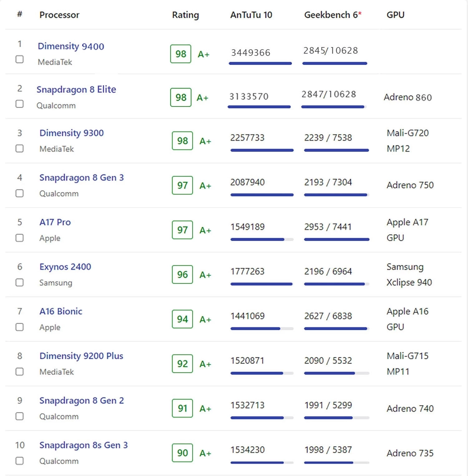The height and width of the screenshot is (476, 468).
Task: Click the 98 rating badge for Dimensity 9400
Action: click(x=181, y=54)
